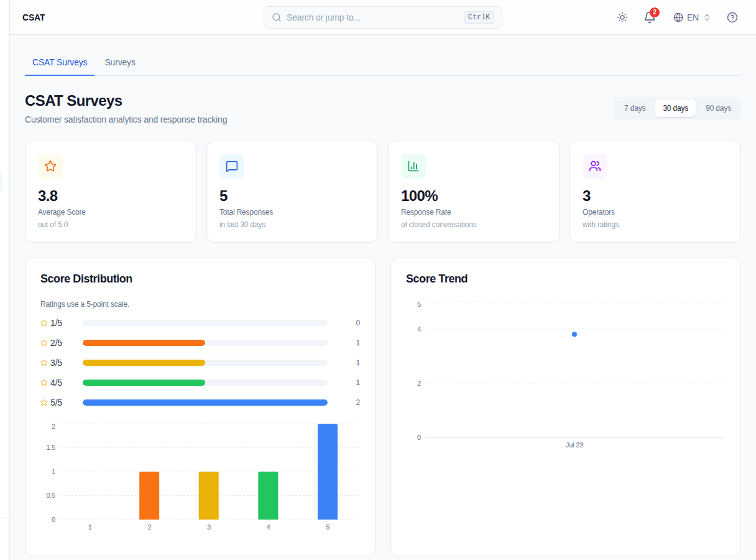
Task: Click the 'out of 5.0' caption
Action: [53, 225]
